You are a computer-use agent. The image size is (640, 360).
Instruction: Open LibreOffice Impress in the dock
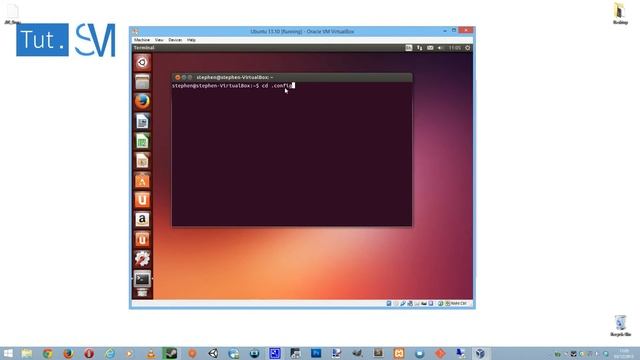142,160
